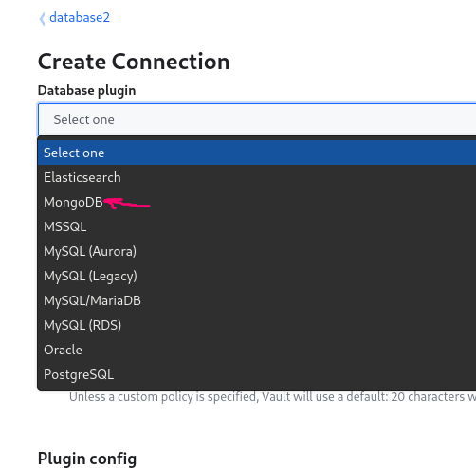This screenshot has width=476, height=468.
Task: Click the Plugin config section heading
Action: pyautogui.click(x=87, y=459)
